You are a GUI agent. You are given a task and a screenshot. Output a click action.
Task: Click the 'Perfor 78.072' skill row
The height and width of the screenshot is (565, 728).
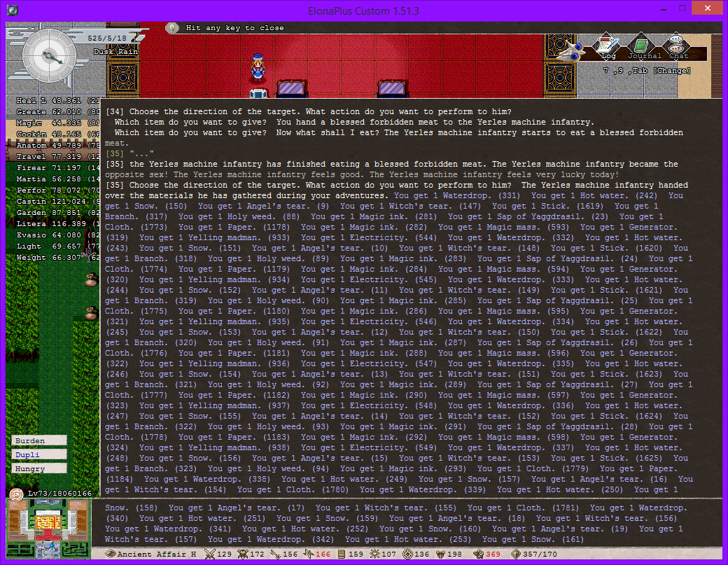pyautogui.click(x=57, y=190)
